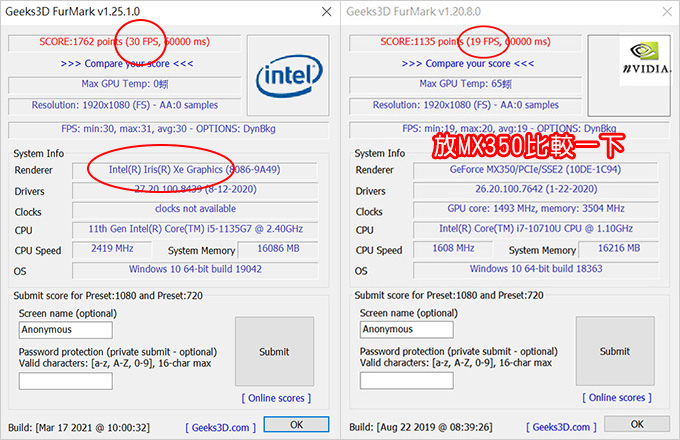Click 'Max GPU Temp: 0' value
680x440 pixels.
(x=125, y=84)
